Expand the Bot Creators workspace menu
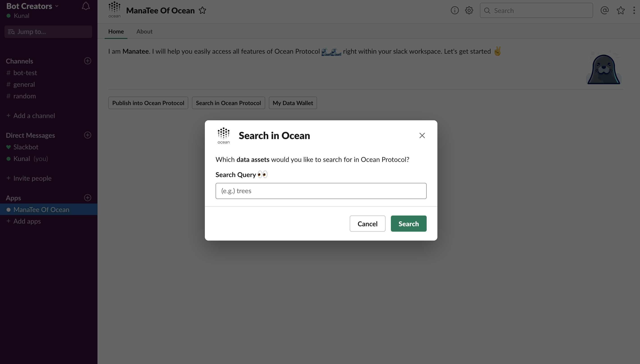 coord(32,6)
